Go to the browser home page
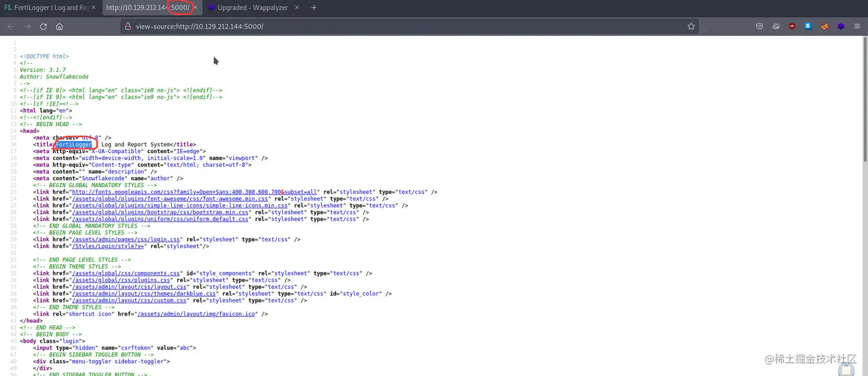868x376 pixels. tap(60, 26)
